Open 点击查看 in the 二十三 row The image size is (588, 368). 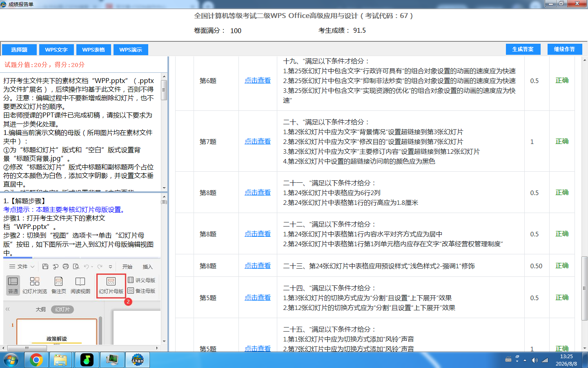click(258, 266)
